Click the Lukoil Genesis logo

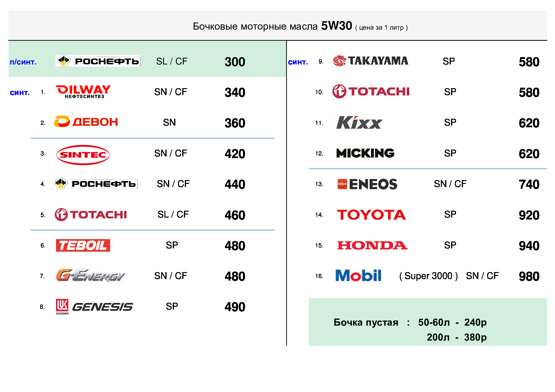point(94,307)
